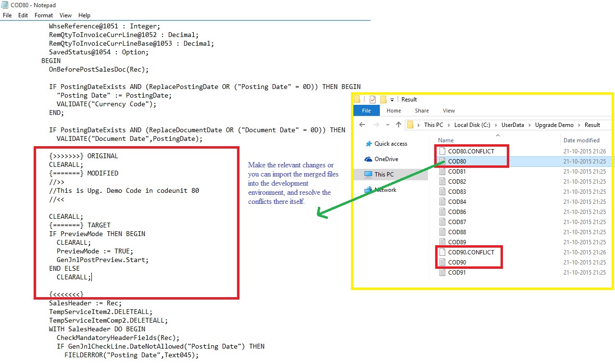Image resolution: width=615 pixels, height=364 pixels.
Task: Open the Recent locations dropdown arrow
Action: point(387,125)
